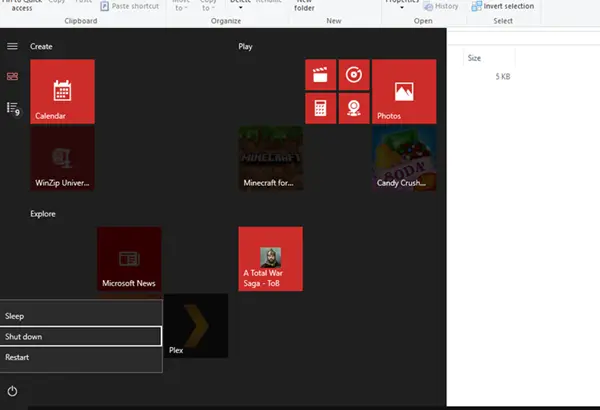Expand the Start hamburger menu
The height and width of the screenshot is (410, 600).
tap(12, 46)
